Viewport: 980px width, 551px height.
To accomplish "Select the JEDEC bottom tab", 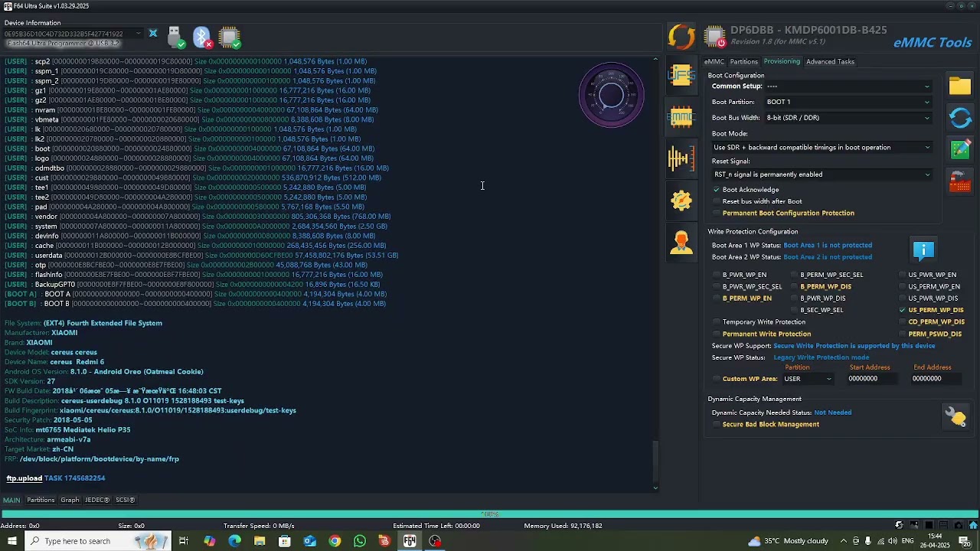I will pyautogui.click(x=97, y=500).
